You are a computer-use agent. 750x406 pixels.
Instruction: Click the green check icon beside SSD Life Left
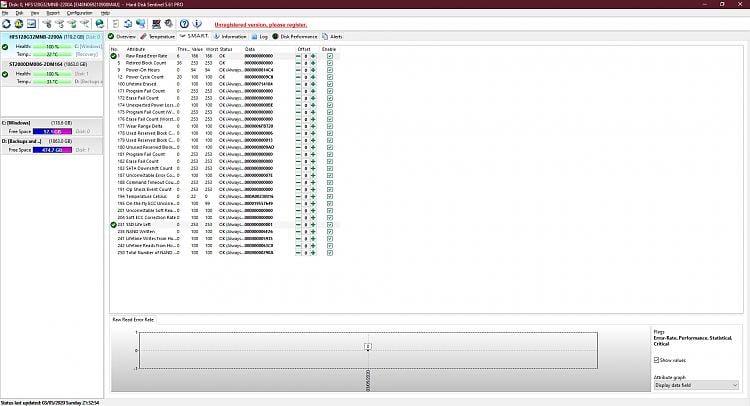(113, 225)
